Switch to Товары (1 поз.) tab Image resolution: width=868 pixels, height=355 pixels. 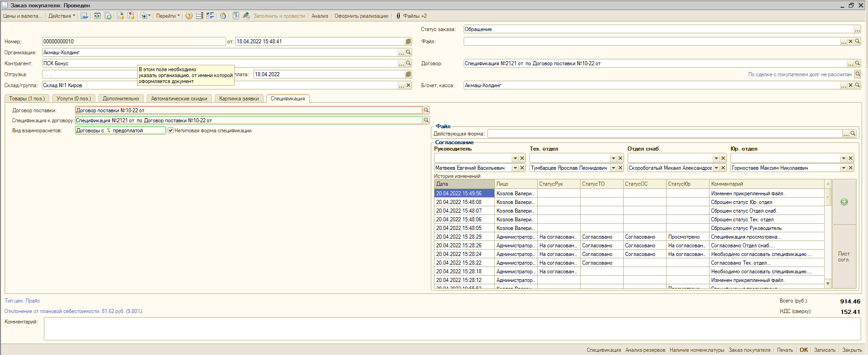[x=27, y=99]
